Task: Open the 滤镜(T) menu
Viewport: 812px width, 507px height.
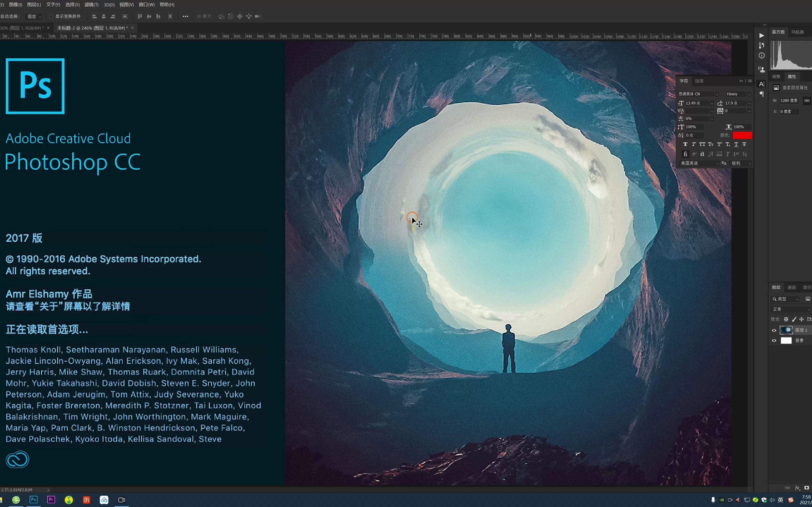Action: [91, 5]
